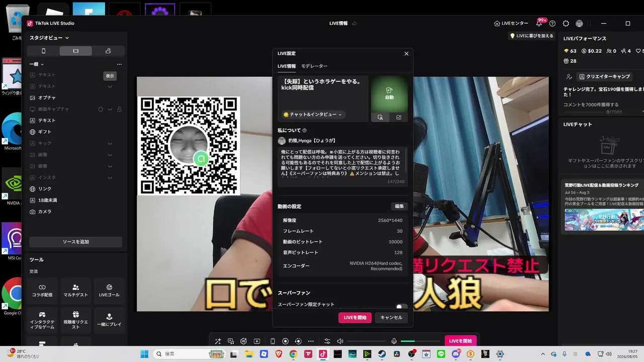Screen dimensions: 644x362
Task: Open the audio mixer settings icon
Action: [x=327, y=341]
